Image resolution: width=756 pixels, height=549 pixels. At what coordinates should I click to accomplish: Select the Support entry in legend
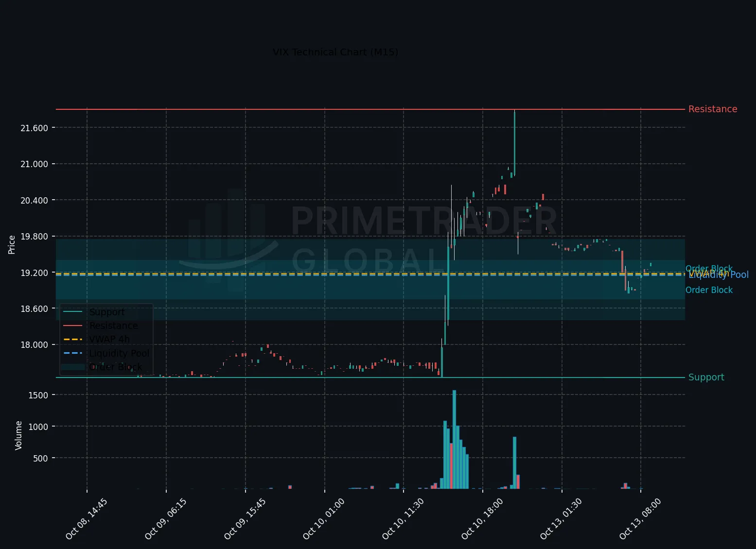pyautogui.click(x=107, y=312)
